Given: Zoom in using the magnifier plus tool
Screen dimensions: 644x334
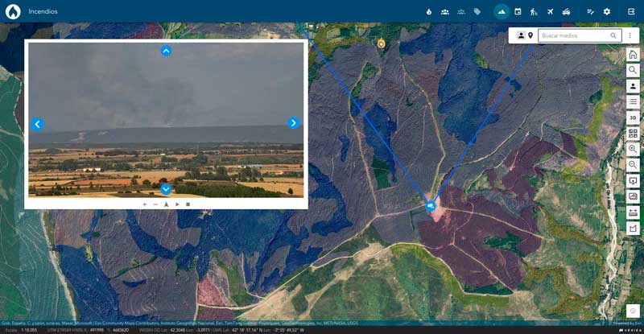Looking at the screenshot, I should 633,149.
